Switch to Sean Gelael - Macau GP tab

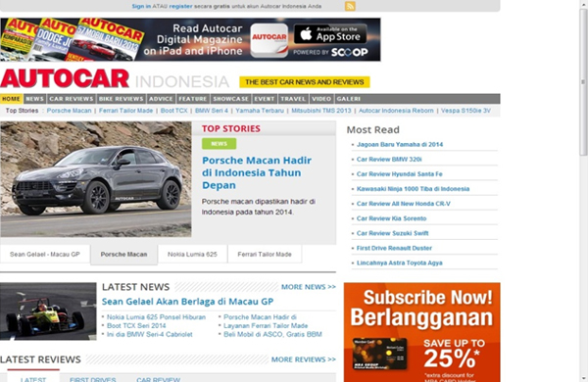[45, 254]
